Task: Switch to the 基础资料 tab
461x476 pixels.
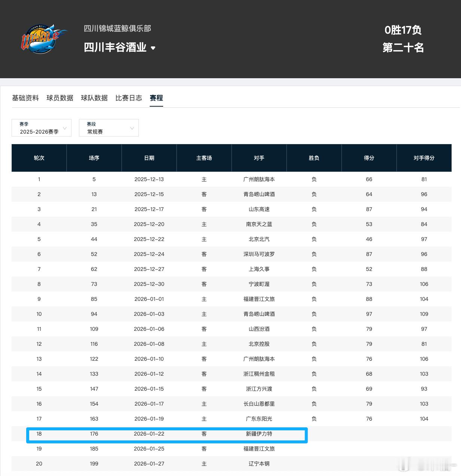Action: (x=25, y=98)
